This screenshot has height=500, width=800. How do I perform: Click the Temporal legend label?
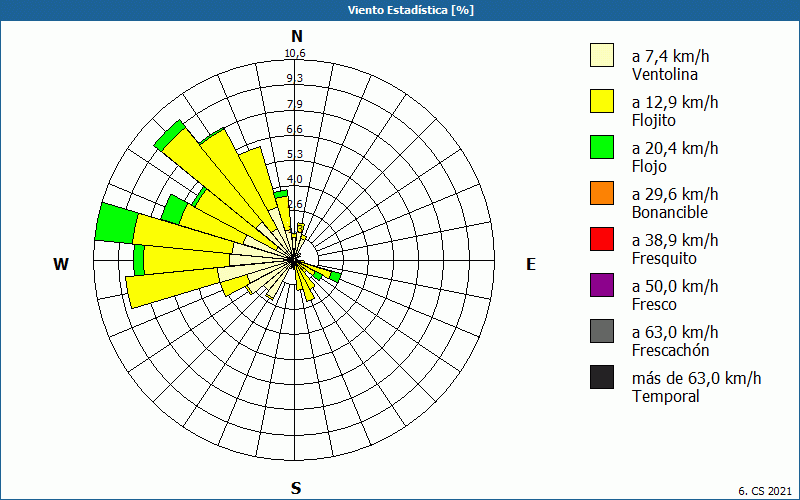pyautogui.click(x=666, y=396)
